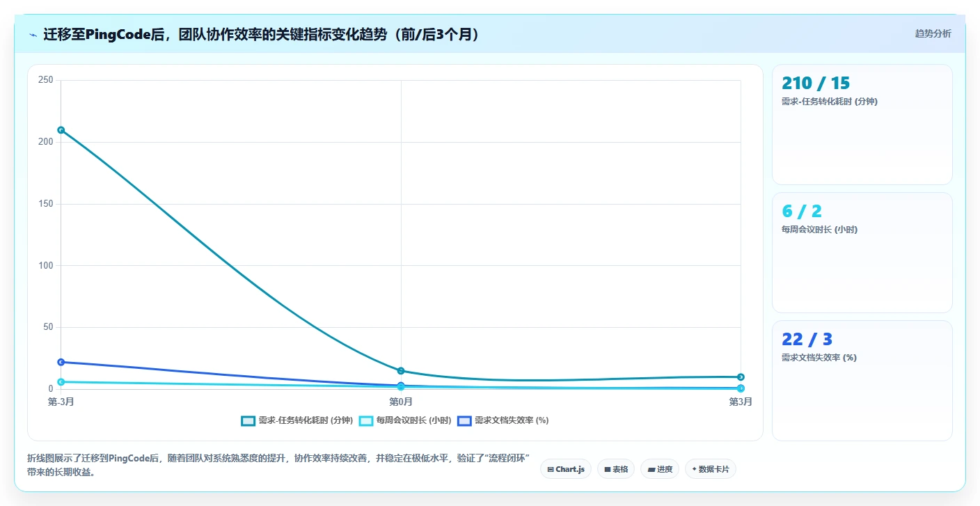Click the 50 y-axis label
980x506 pixels.
coord(48,327)
